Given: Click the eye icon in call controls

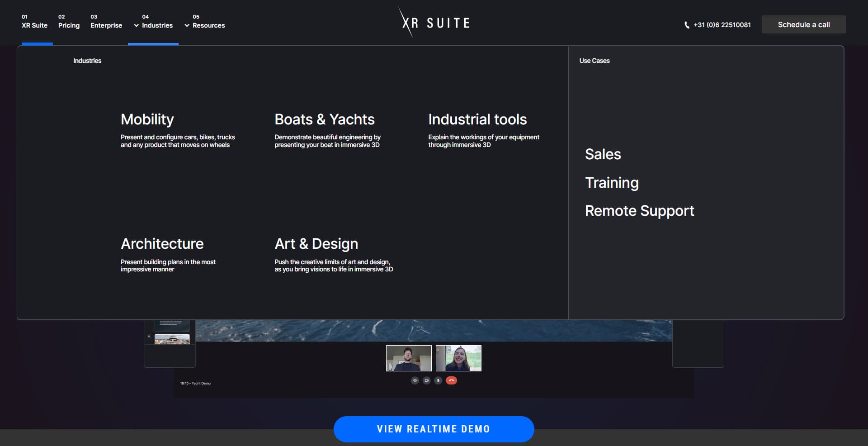Looking at the screenshot, I should point(415,380).
